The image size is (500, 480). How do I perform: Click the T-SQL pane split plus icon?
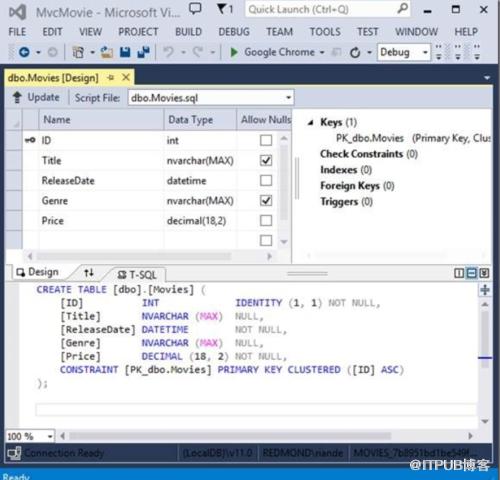[485, 290]
